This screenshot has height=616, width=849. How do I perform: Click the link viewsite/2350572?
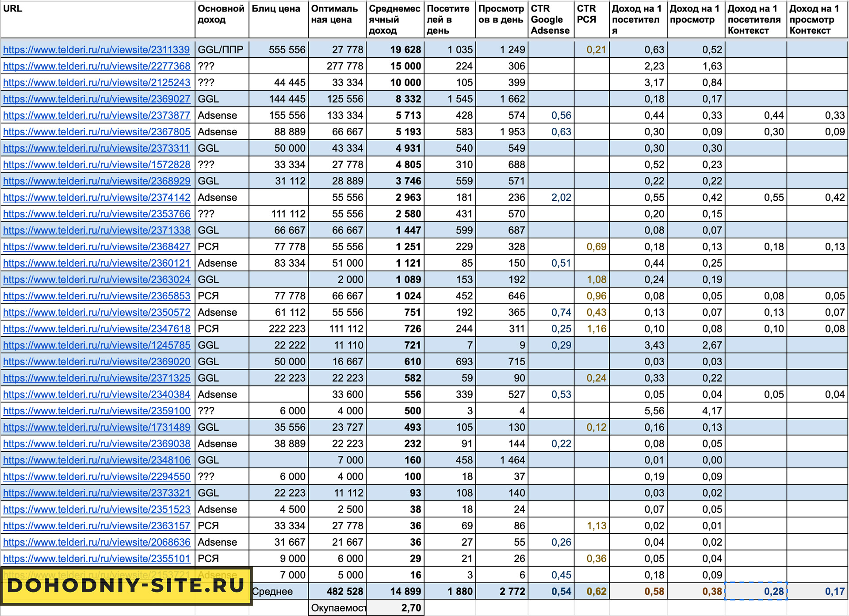pyautogui.click(x=96, y=312)
